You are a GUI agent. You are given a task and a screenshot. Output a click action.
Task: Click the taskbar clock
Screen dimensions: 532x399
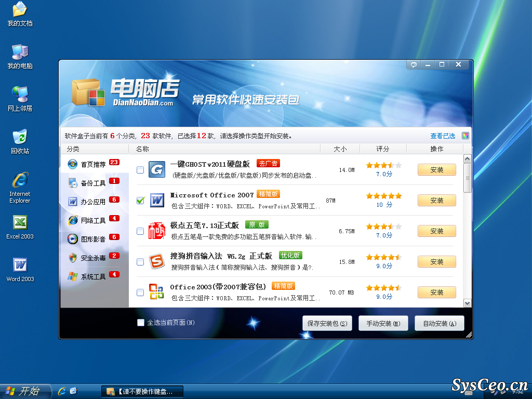518,392
